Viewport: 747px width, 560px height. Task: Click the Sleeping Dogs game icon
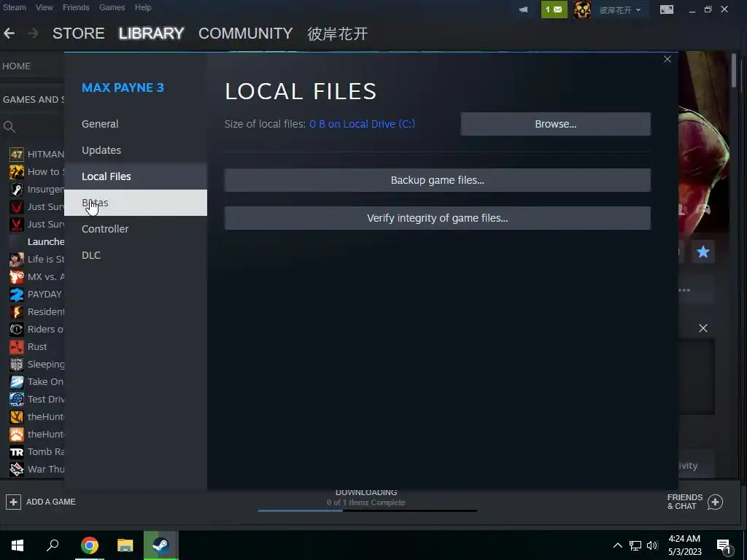pos(17,365)
